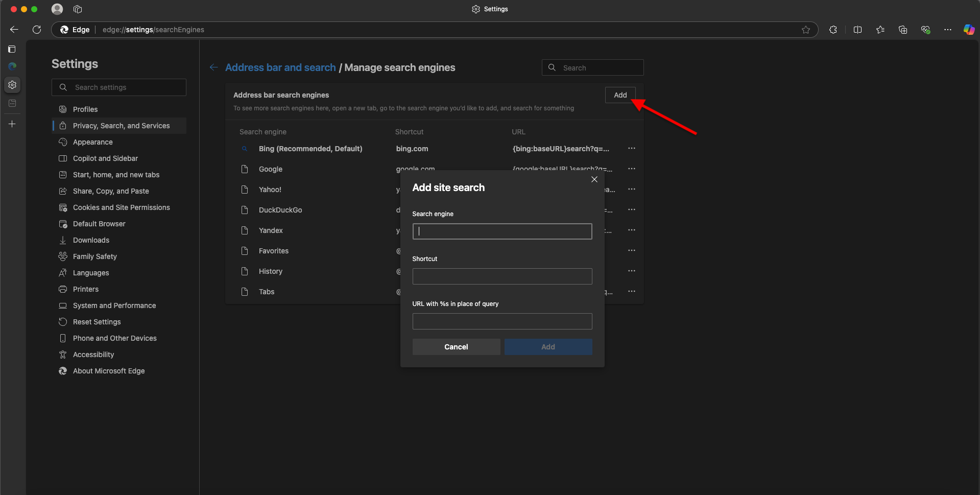This screenshot has width=980, height=495.
Task: Open Start, home, and new tabs settings
Action: point(119,175)
